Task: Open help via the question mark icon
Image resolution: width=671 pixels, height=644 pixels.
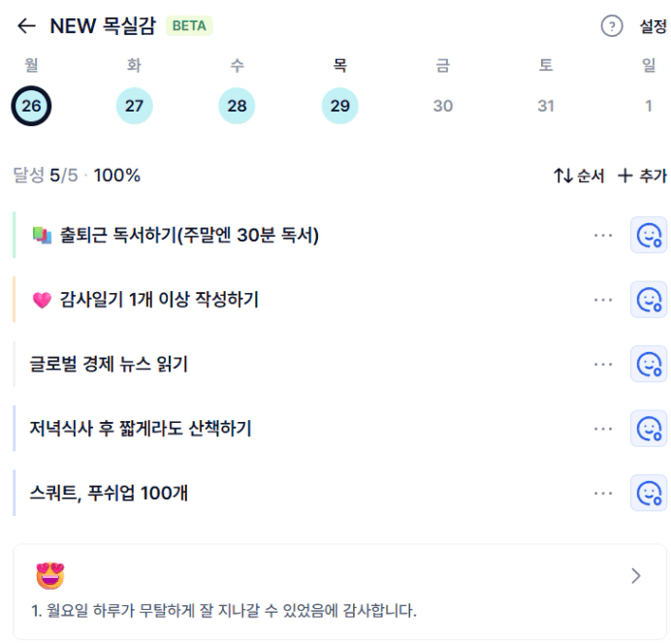Action: click(611, 26)
